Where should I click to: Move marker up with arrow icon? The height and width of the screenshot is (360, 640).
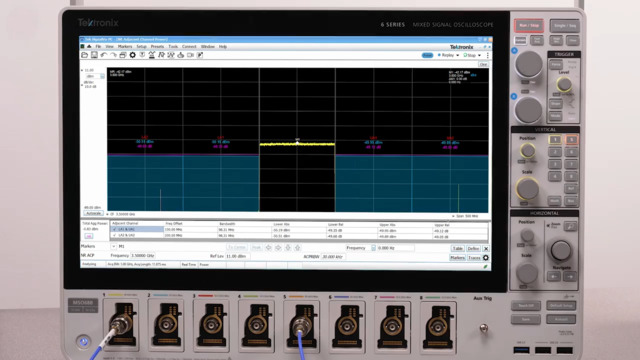point(298,248)
